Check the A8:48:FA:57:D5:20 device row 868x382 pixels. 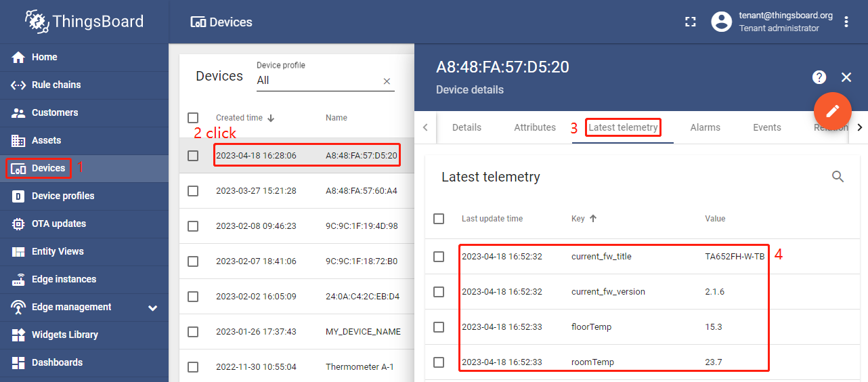coord(193,156)
